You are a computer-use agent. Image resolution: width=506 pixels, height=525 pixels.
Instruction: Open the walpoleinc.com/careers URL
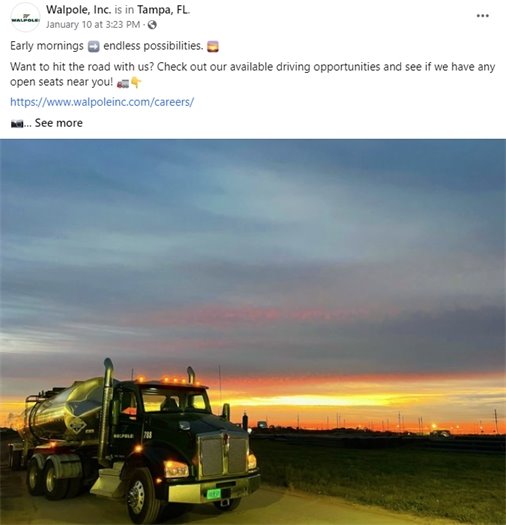coord(102,102)
